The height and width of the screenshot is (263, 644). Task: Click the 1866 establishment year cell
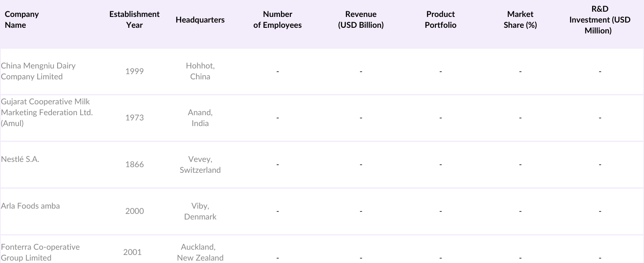point(134,164)
